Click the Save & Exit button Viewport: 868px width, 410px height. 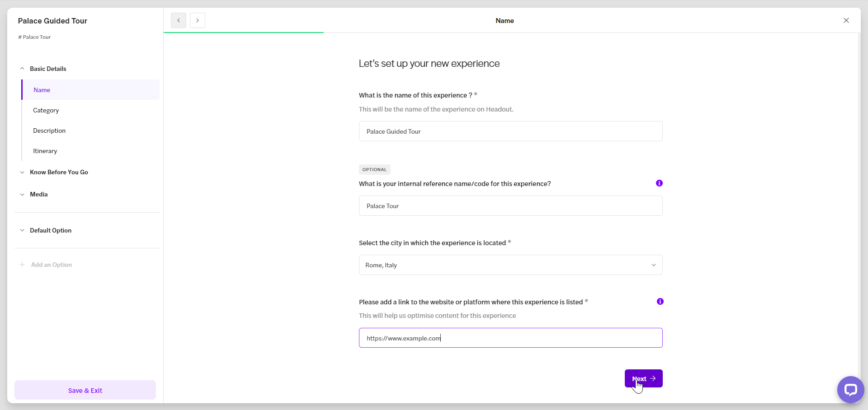click(85, 390)
